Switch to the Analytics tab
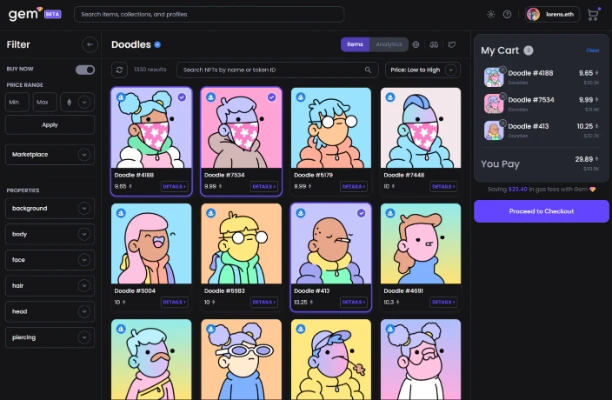This screenshot has width=612, height=400. 389,44
